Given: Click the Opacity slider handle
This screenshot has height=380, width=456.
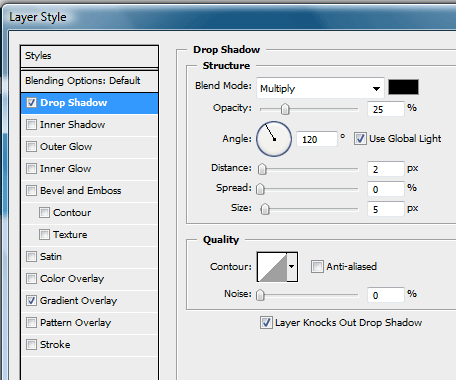Looking at the screenshot, I should point(285,109).
